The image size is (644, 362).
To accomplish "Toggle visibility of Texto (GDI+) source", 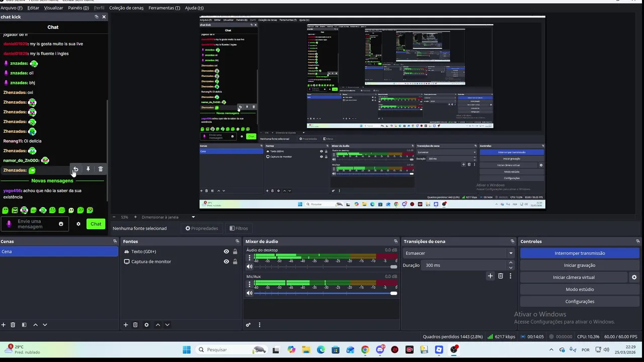I will 226,251.
